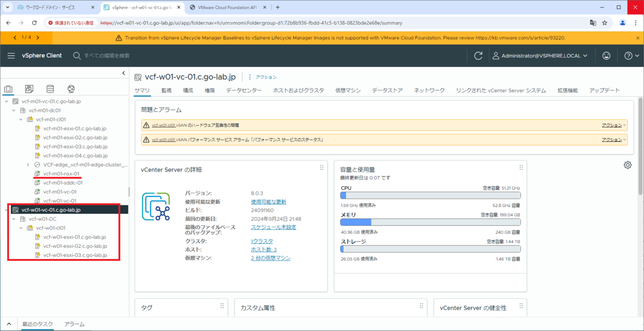Open the アクション dropdown for performance service alarm
644x331 pixels.
(614, 140)
